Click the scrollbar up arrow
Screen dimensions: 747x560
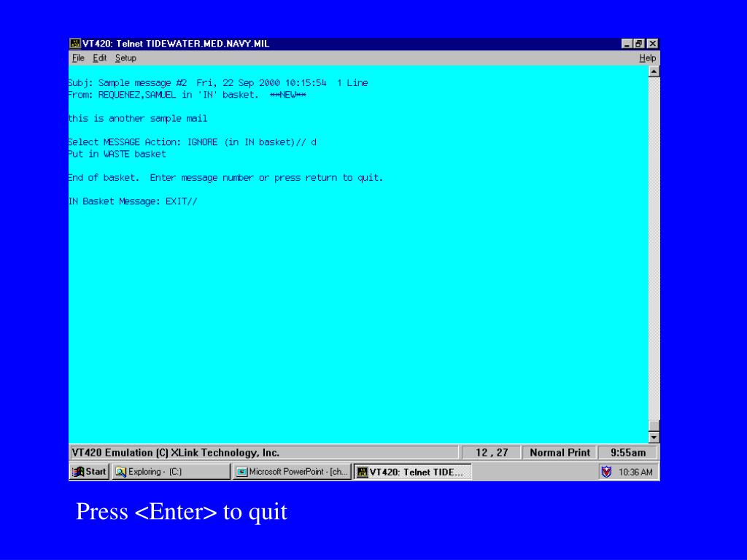point(654,72)
